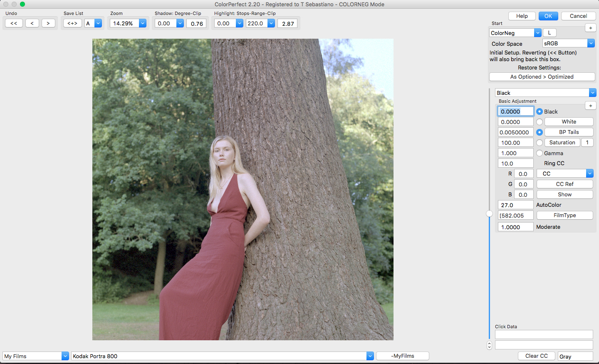Click the > redo step button
Screen dimensions: 599x364
coord(48,23)
